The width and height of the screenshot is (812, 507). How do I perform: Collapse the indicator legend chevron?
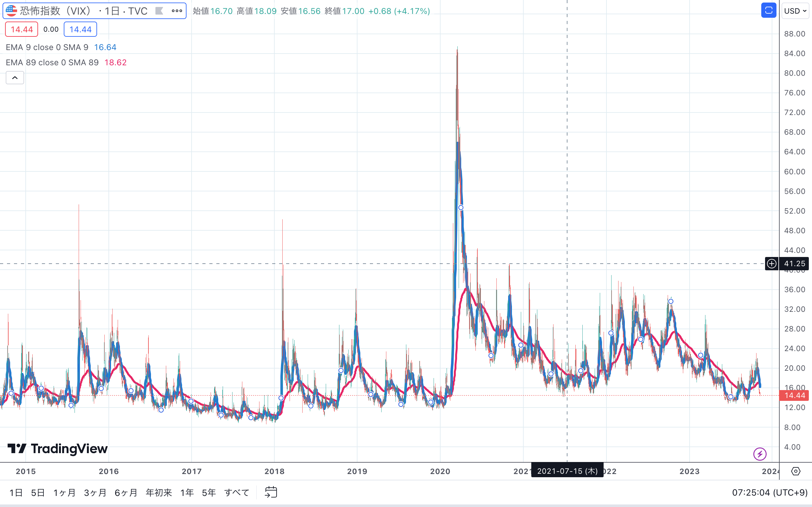point(15,78)
